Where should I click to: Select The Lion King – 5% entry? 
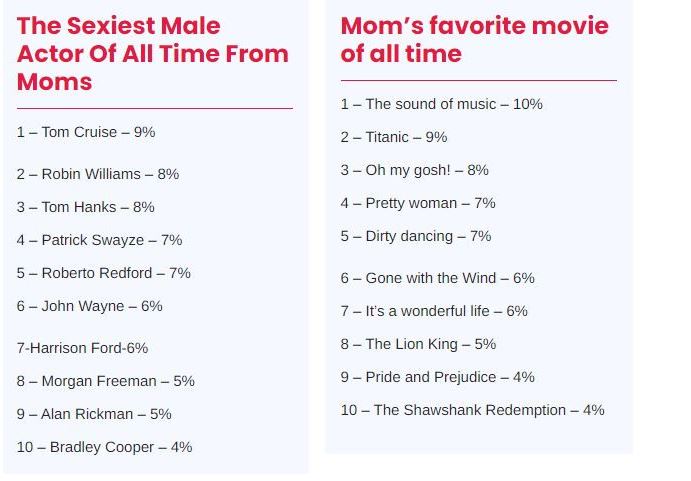coord(418,344)
